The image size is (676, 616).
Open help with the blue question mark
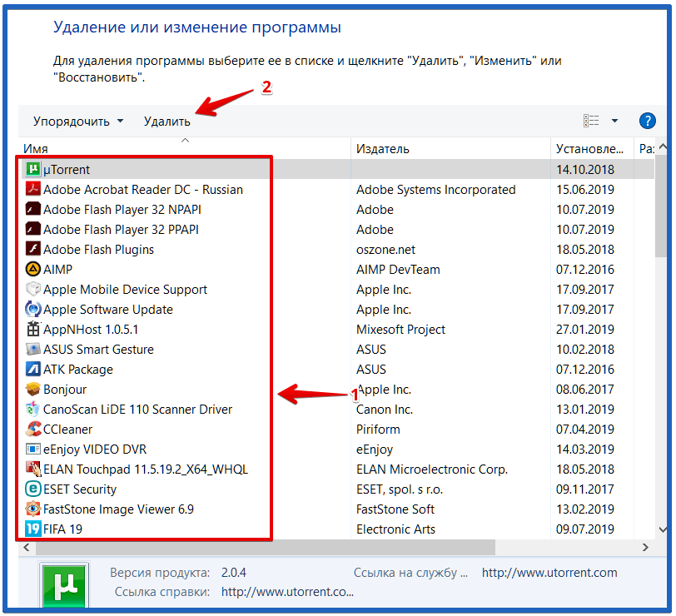(x=647, y=121)
